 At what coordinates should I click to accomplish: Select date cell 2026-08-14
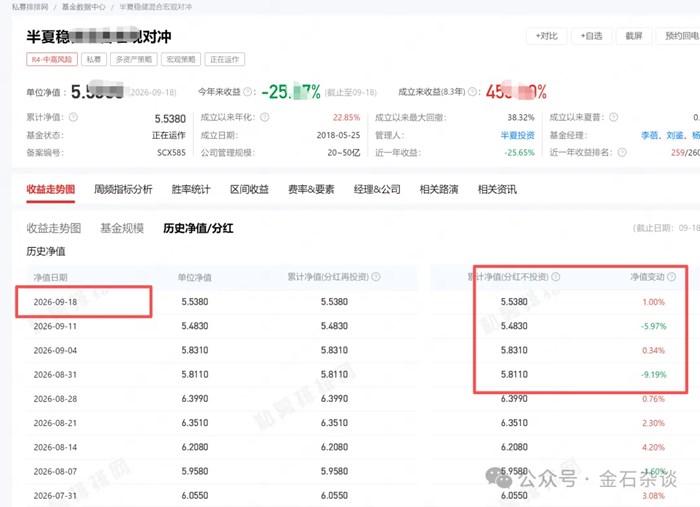pos(55,447)
